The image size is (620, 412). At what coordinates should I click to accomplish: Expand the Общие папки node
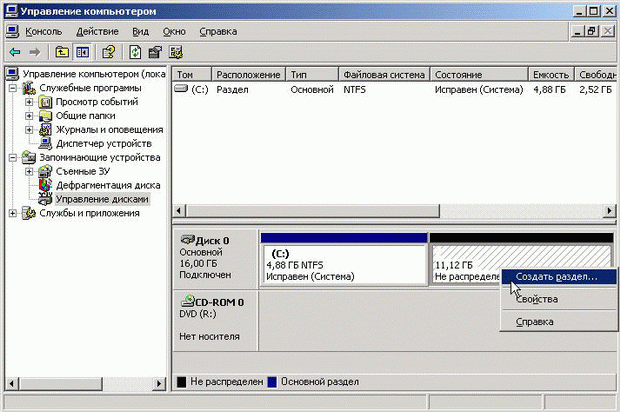pos(29,116)
